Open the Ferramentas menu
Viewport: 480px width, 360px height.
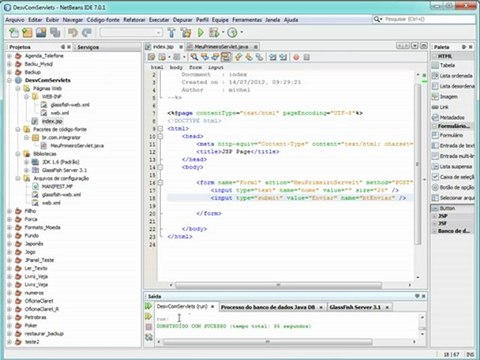(x=247, y=20)
